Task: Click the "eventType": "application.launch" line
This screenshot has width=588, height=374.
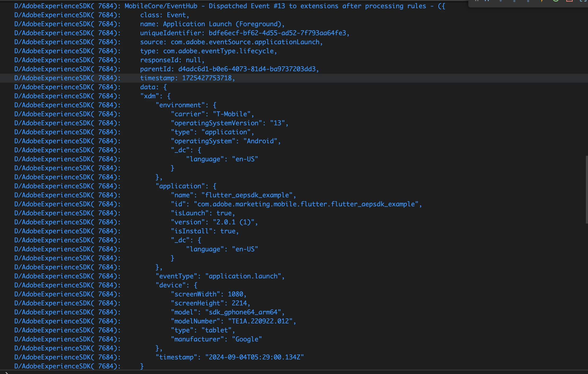Action: pyautogui.click(x=220, y=276)
